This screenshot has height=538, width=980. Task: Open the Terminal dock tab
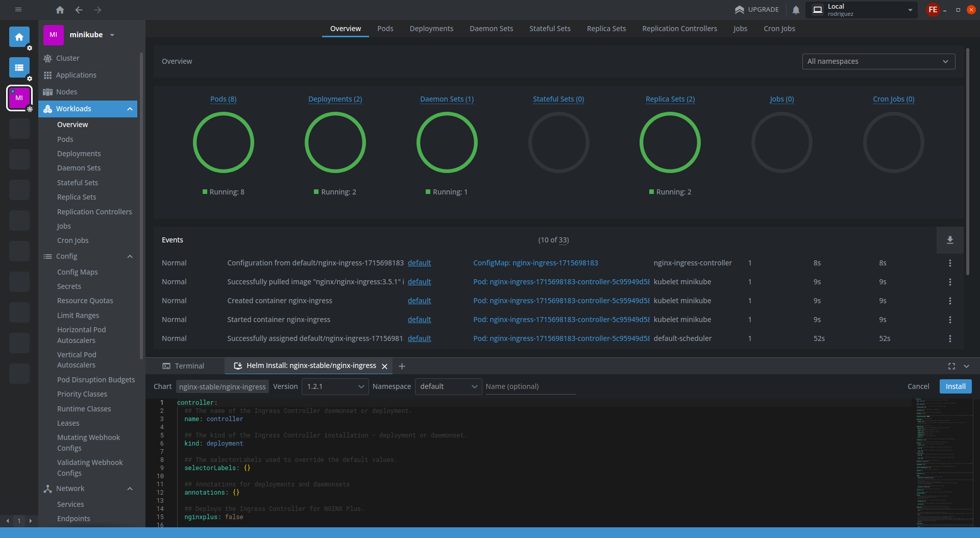pos(184,366)
